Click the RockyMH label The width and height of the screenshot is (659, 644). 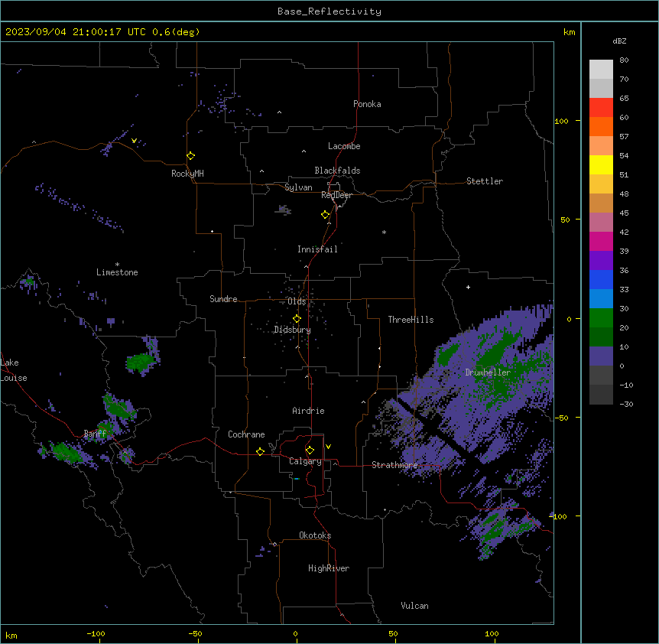click(187, 174)
